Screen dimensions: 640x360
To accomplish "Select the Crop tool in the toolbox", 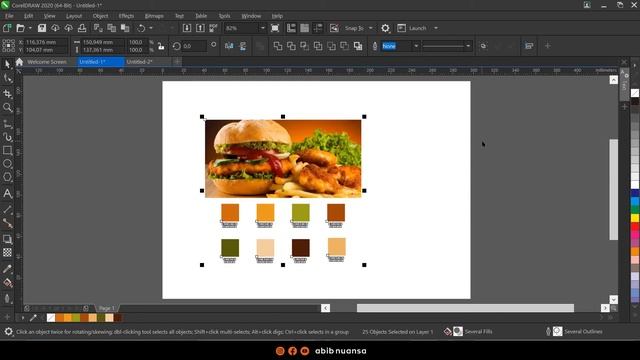I will (x=7, y=93).
